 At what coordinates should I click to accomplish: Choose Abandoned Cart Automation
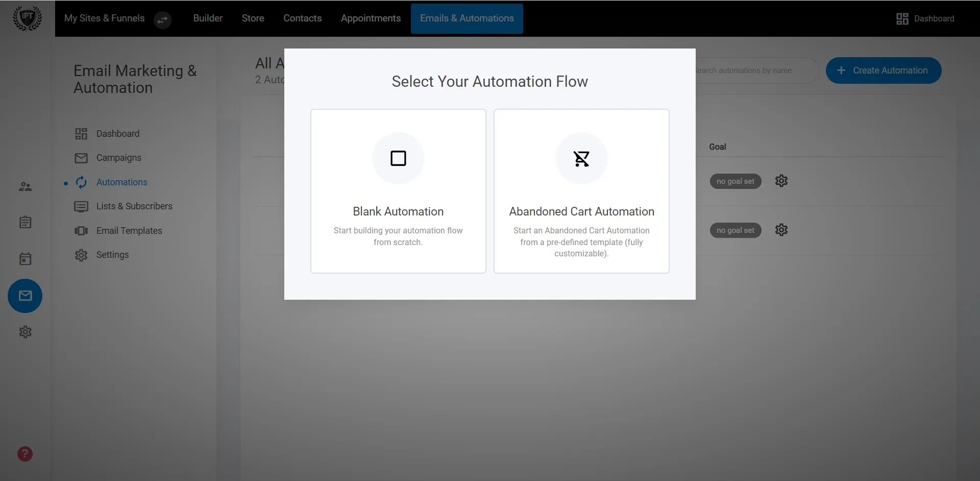point(581,191)
